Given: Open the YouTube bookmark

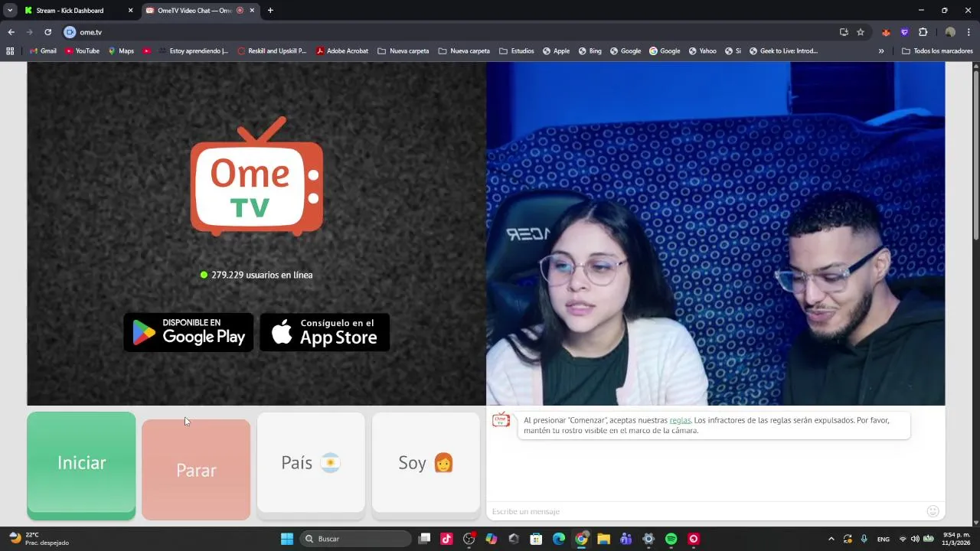Looking at the screenshot, I should tap(82, 51).
